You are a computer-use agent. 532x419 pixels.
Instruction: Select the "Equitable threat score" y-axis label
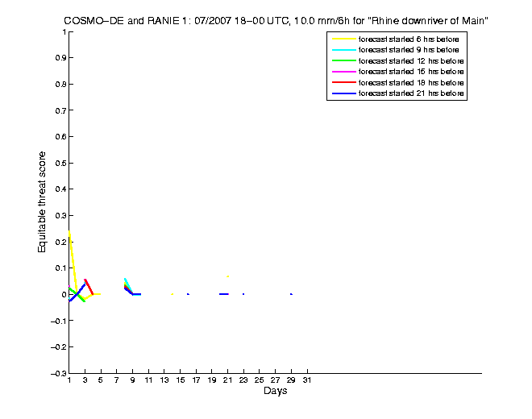click(x=41, y=202)
